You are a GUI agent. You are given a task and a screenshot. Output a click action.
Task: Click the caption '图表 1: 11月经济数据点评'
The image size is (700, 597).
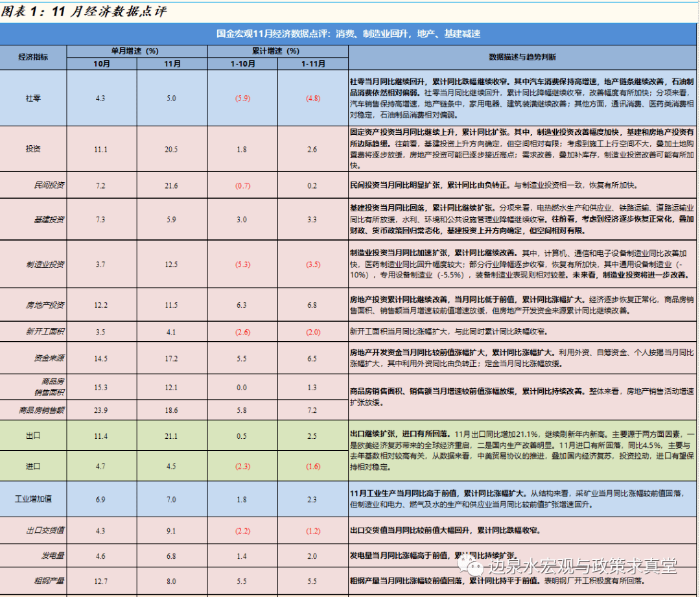tap(84, 11)
